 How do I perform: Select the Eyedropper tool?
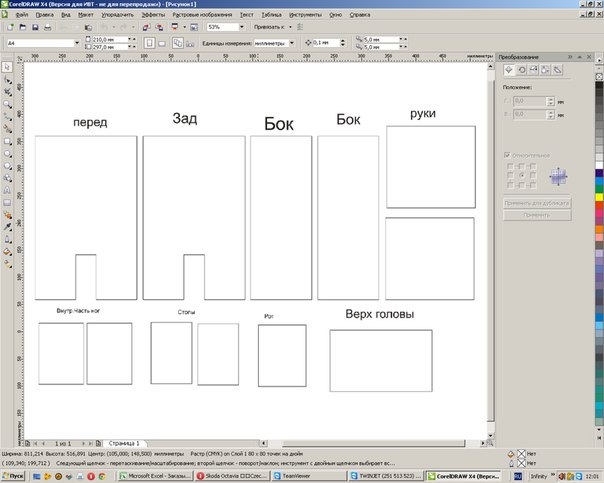point(7,227)
